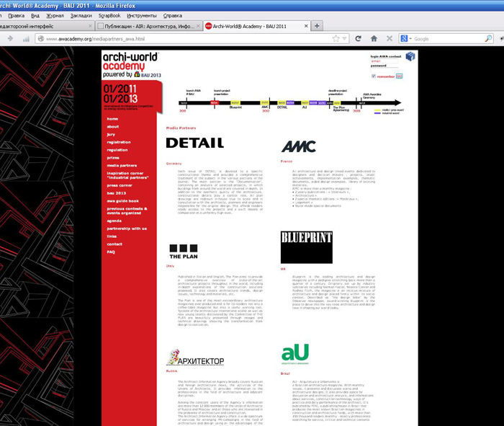Viewport: 504px width, 426px height.
Task: Click the DETAIL magazine logo
Action: pos(195,143)
